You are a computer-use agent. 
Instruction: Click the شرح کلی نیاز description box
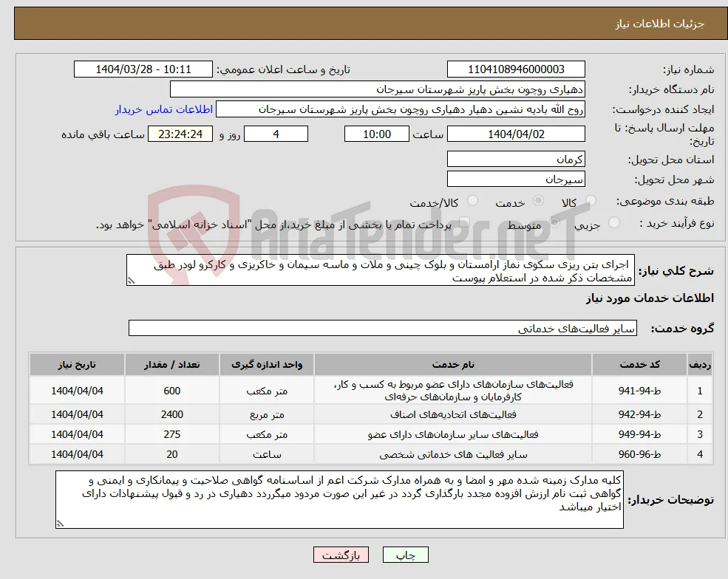tap(380, 270)
